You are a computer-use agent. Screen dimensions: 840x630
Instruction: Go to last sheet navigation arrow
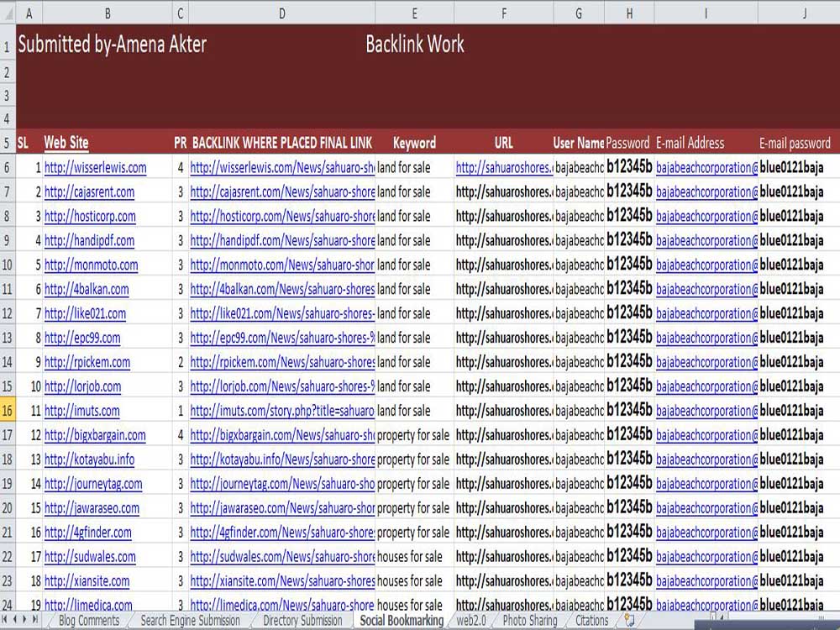click(34, 619)
